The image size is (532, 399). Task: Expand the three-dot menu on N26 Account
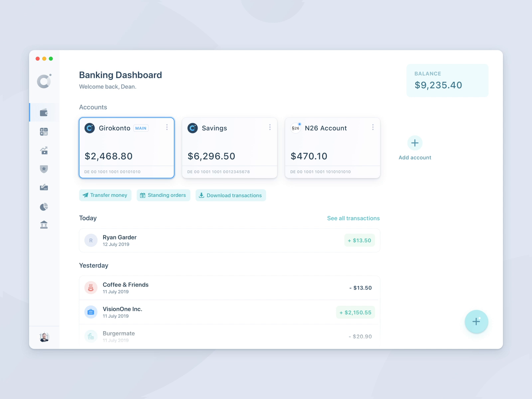(373, 127)
